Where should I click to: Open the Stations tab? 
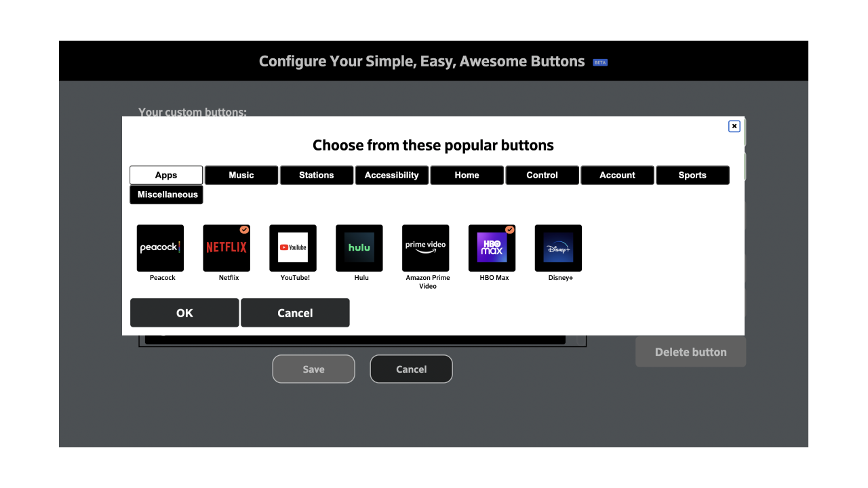317,176
